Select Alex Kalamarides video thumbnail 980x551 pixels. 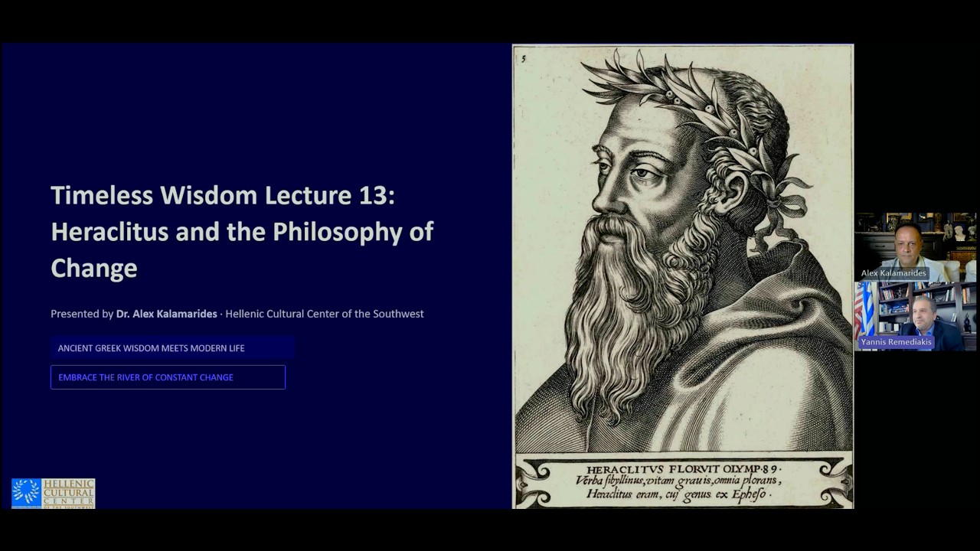916,247
